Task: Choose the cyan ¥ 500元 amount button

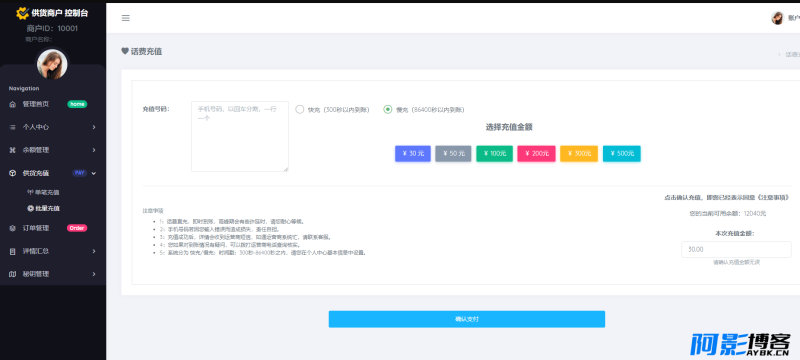Action: pos(622,153)
